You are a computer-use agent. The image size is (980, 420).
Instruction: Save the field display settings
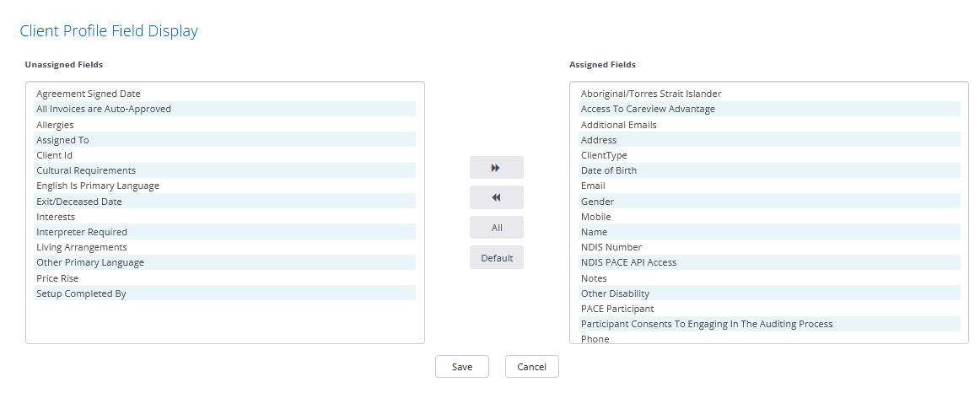coord(462,367)
